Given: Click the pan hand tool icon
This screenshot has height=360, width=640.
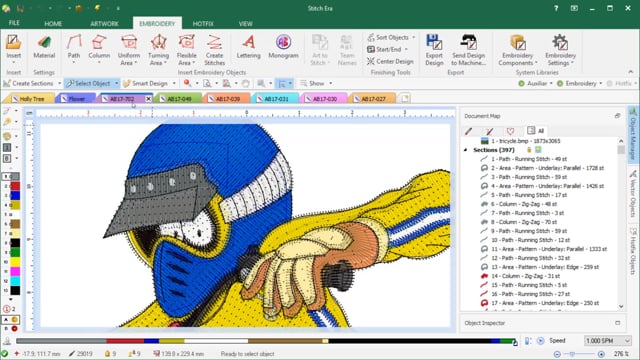Looking at the screenshot, I should (x=245, y=83).
